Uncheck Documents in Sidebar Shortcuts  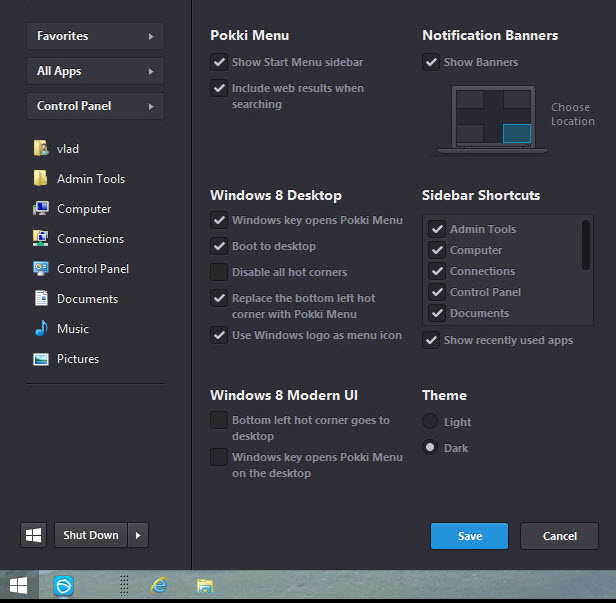[x=437, y=313]
